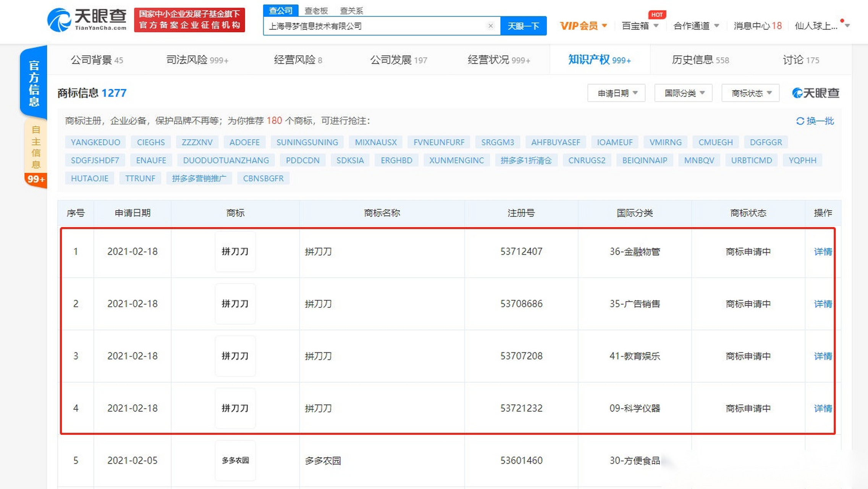Click the 拼刀刀 trademark thumbnail in row 1
Viewport: 868px width, 489px height.
coord(235,251)
